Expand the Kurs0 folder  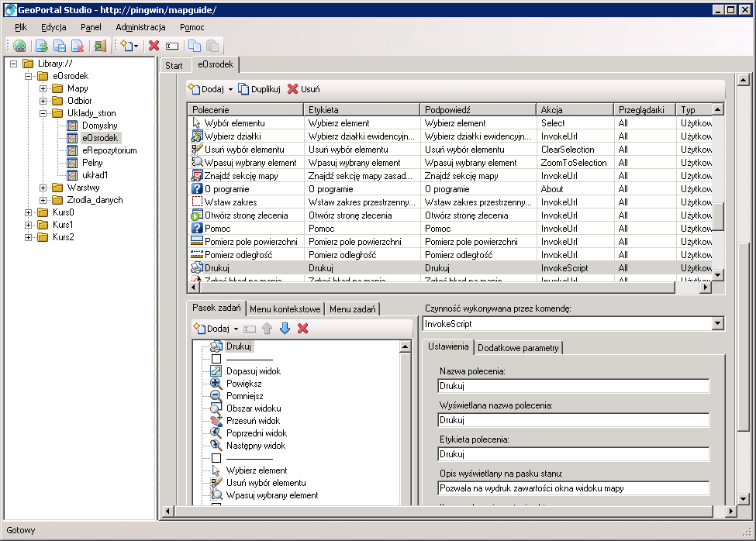click(x=29, y=212)
